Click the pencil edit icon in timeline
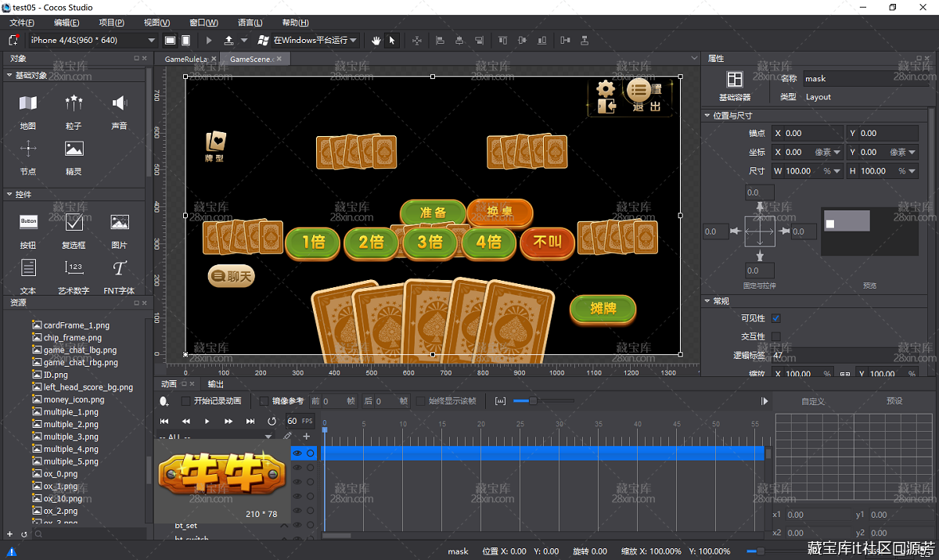Image resolution: width=939 pixels, height=560 pixels. pyautogui.click(x=288, y=436)
